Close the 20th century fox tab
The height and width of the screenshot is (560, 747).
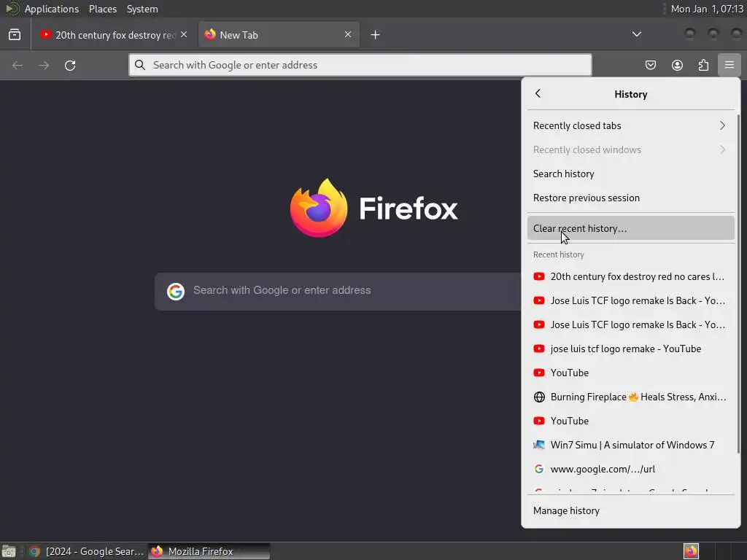pos(184,34)
